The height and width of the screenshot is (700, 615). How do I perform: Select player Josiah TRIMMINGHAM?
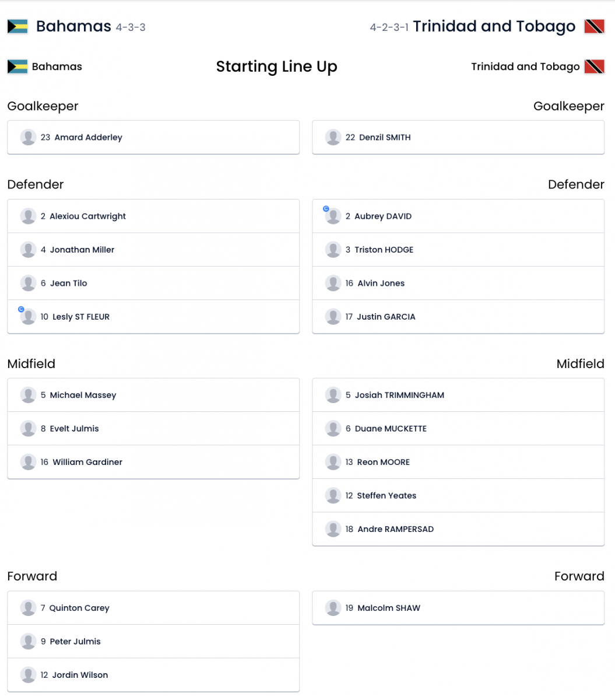(399, 395)
